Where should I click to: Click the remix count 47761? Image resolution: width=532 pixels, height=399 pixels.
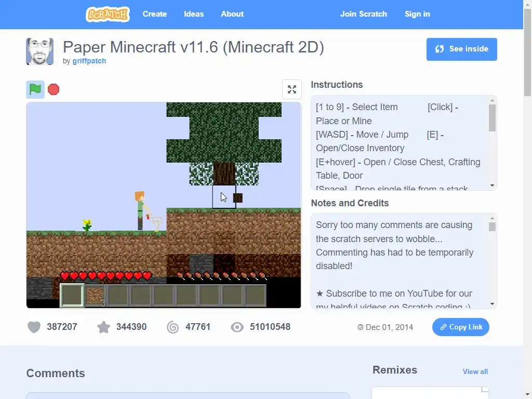pyautogui.click(x=198, y=327)
